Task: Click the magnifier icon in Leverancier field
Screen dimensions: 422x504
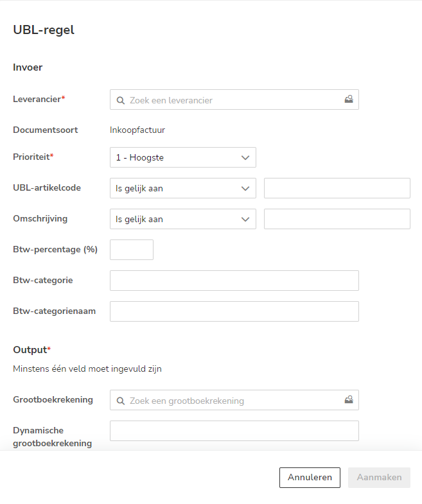Action: [120, 100]
